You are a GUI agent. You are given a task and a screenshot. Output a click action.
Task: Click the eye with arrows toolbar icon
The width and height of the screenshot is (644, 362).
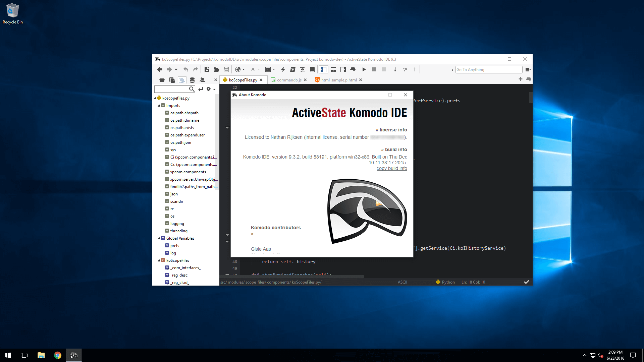click(303, 69)
